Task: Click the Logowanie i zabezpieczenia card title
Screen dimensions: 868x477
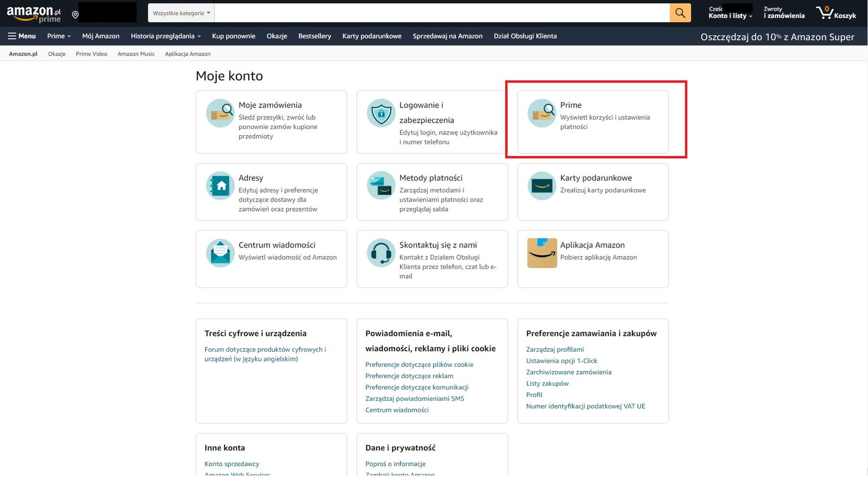Action: point(427,113)
